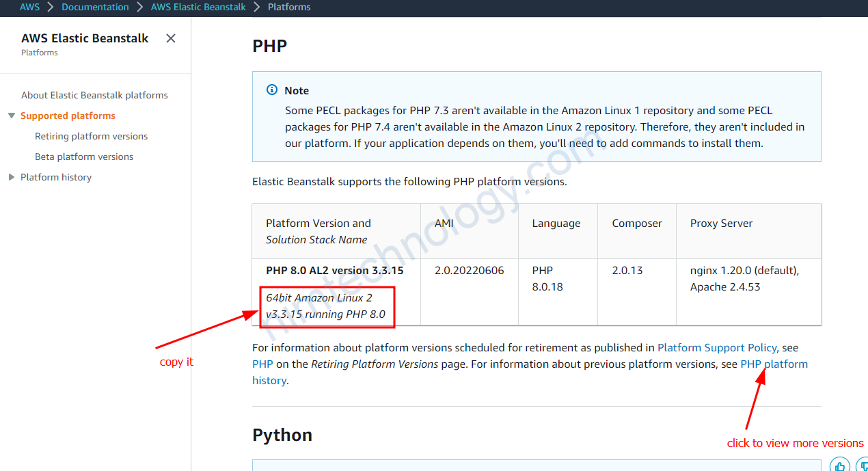Screen dimensions: 868x471
Task: Click the Python section heading
Action: [282, 435]
